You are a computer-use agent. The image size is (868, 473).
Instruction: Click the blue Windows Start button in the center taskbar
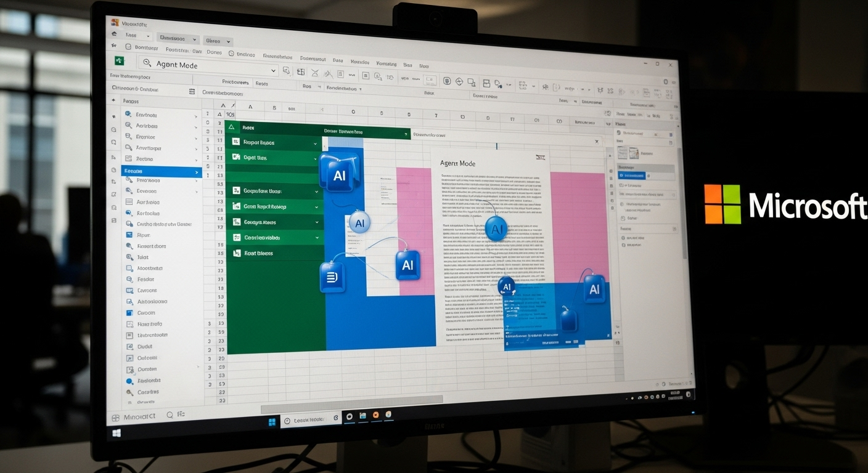tap(272, 422)
